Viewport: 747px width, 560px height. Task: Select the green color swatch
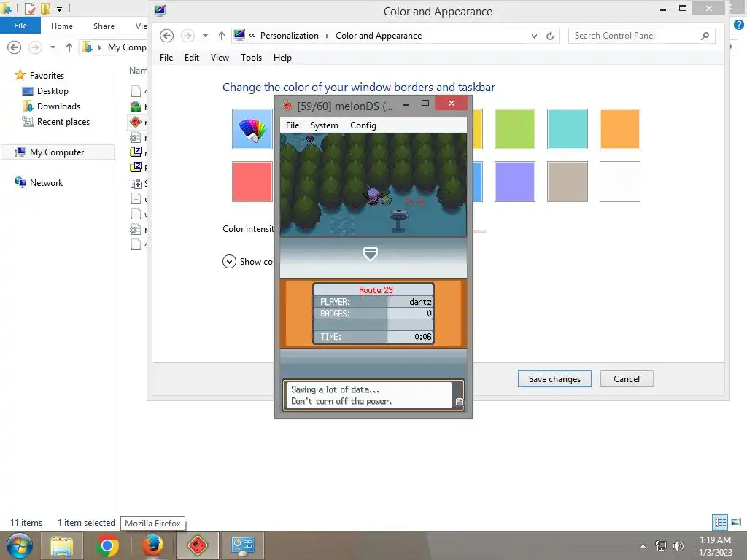tap(514, 129)
